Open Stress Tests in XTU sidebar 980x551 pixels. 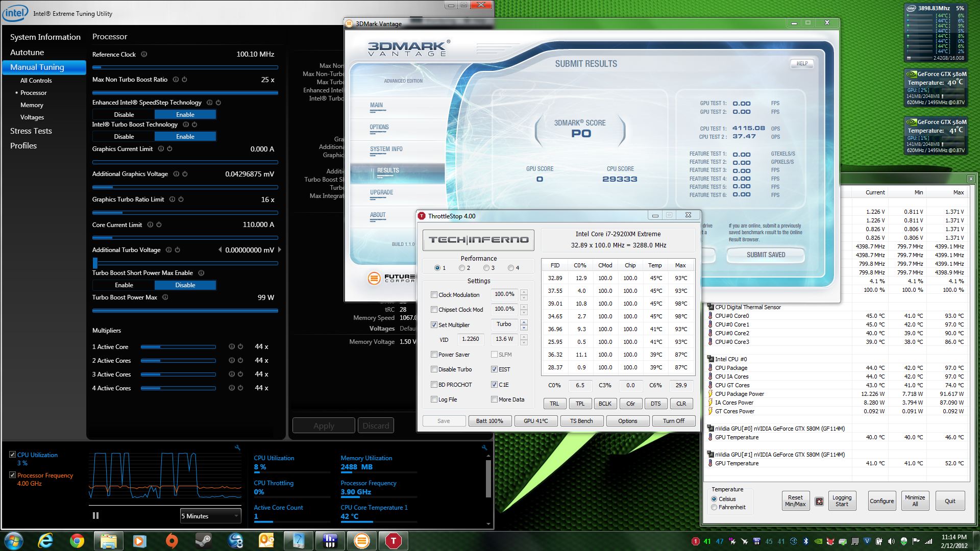31,131
